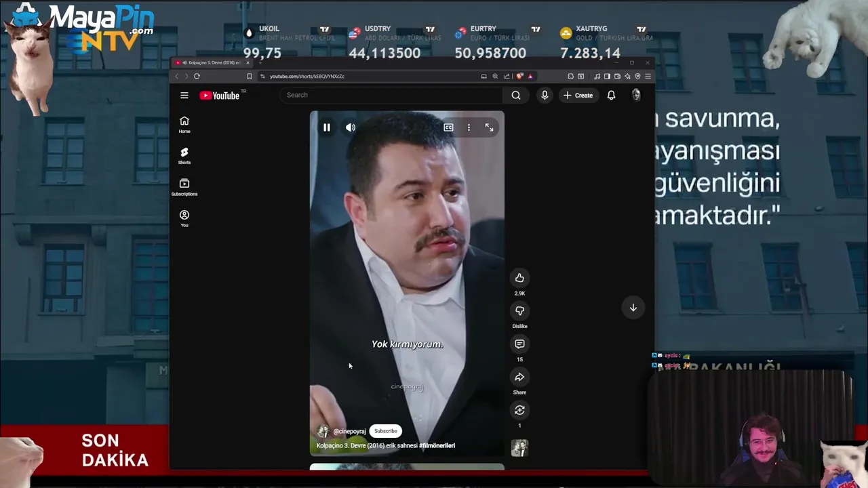This screenshot has height=488, width=868.
Task: Click the tab's audio speaker indicator
Action: pyautogui.click(x=184, y=63)
